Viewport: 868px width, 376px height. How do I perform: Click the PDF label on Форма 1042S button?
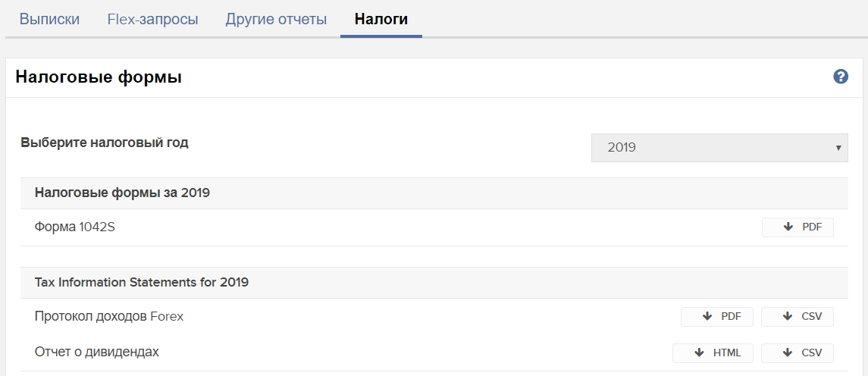click(x=812, y=227)
